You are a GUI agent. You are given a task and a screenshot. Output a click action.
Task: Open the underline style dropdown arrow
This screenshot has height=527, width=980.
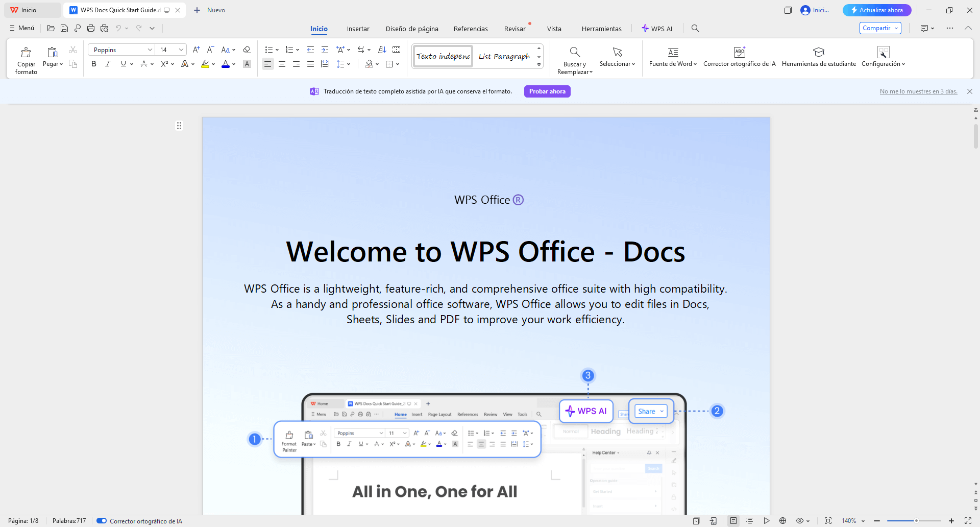tap(132, 64)
